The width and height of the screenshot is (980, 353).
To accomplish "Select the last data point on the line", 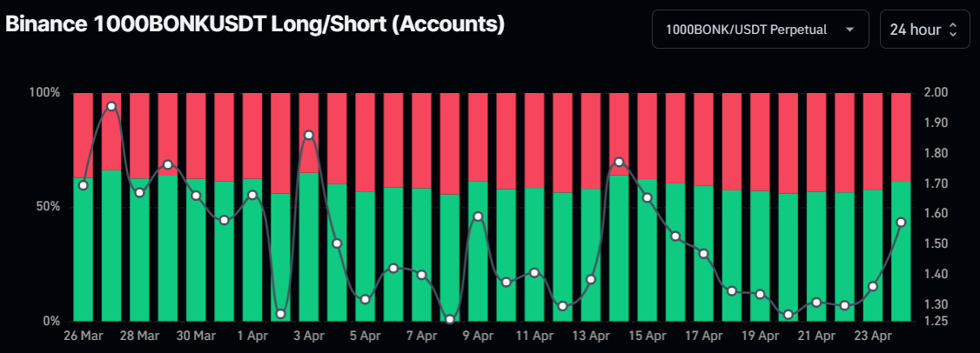I will tap(901, 223).
